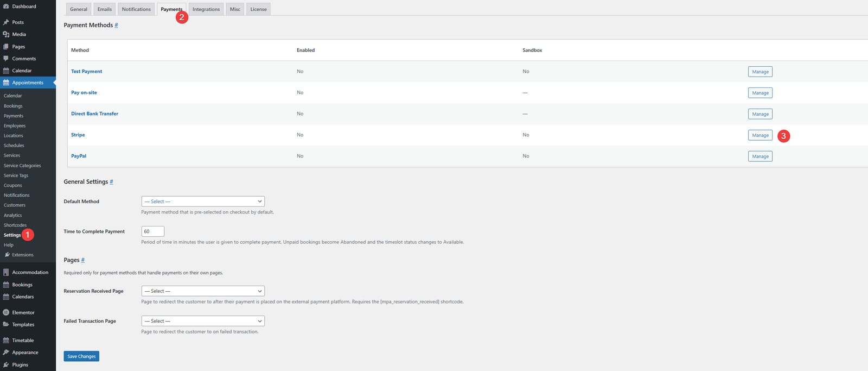Click the Plugins icon in sidebar
Viewport: 868px width, 371px height.
coord(6,365)
